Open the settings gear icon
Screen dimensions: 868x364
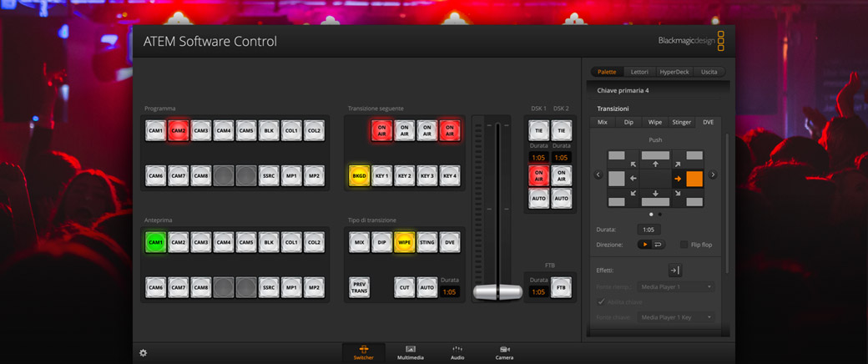pyautogui.click(x=143, y=352)
